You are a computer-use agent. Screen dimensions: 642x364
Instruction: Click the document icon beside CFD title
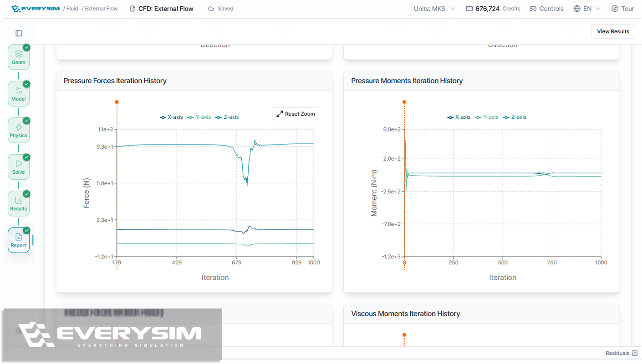tap(132, 9)
